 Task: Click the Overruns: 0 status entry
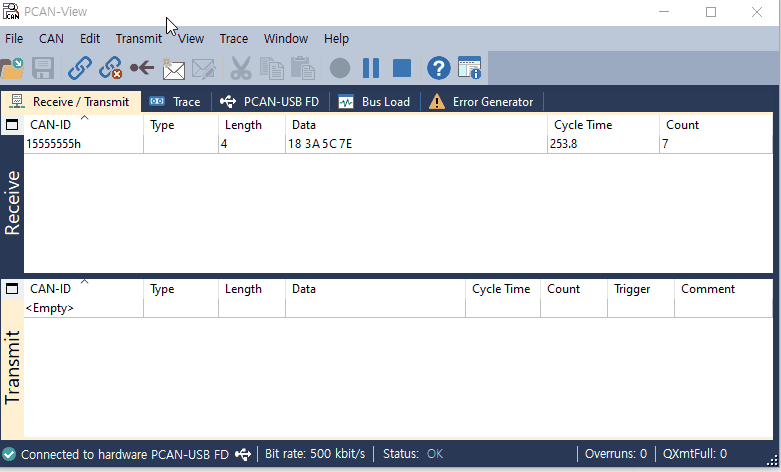tap(616, 454)
